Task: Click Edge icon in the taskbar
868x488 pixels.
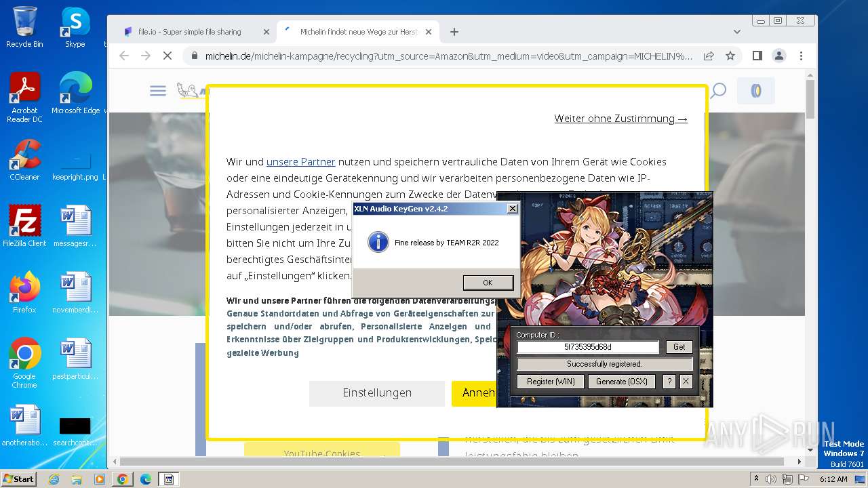Action: pyautogui.click(x=145, y=479)
